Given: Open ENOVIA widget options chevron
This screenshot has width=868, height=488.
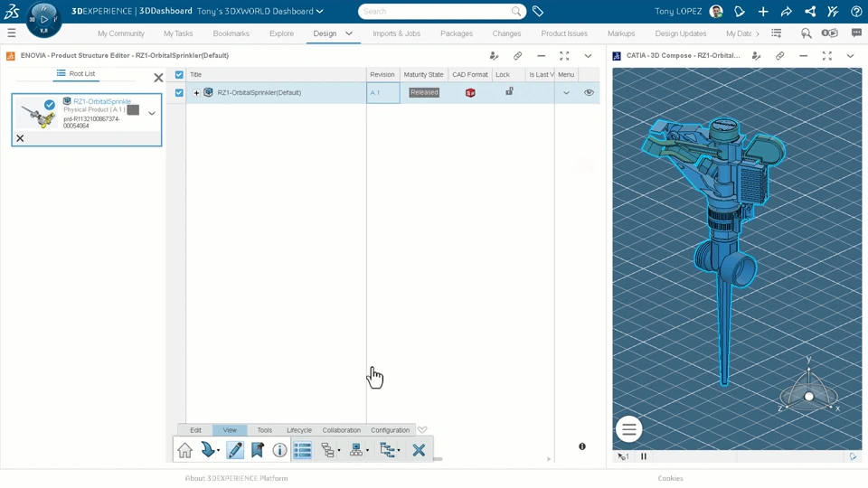Looking at the screenshot, I should tap(588, 55).
